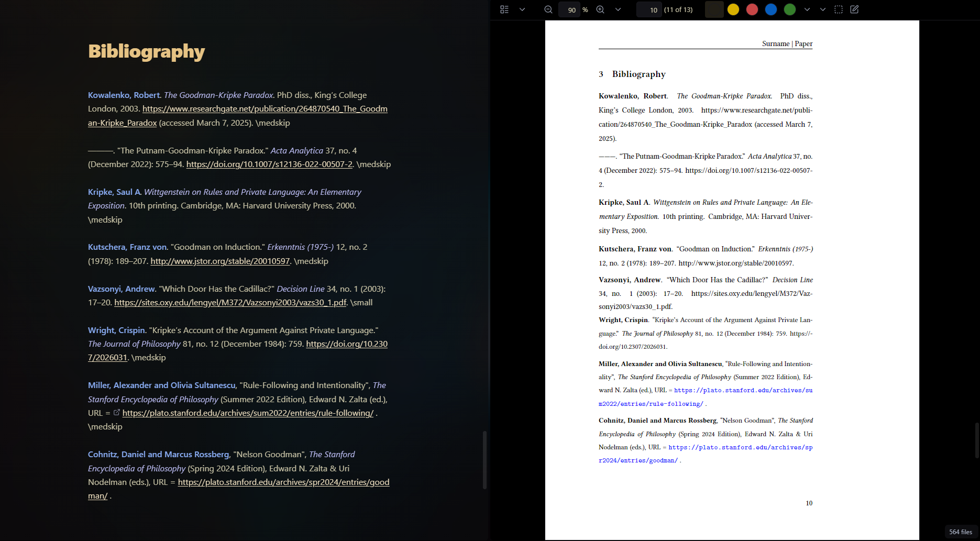Click the editor pane vertical scrollbar
Viewport: 980px width, 541px height.
[x=485, y=460]
